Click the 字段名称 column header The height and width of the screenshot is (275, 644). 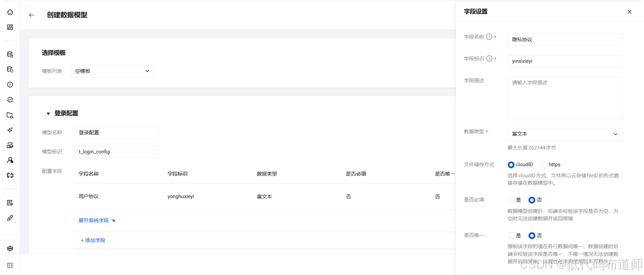89,174
